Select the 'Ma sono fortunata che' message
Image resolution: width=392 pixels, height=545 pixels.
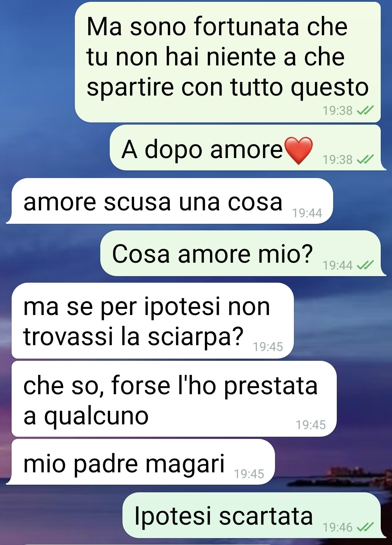pos(228,62)
